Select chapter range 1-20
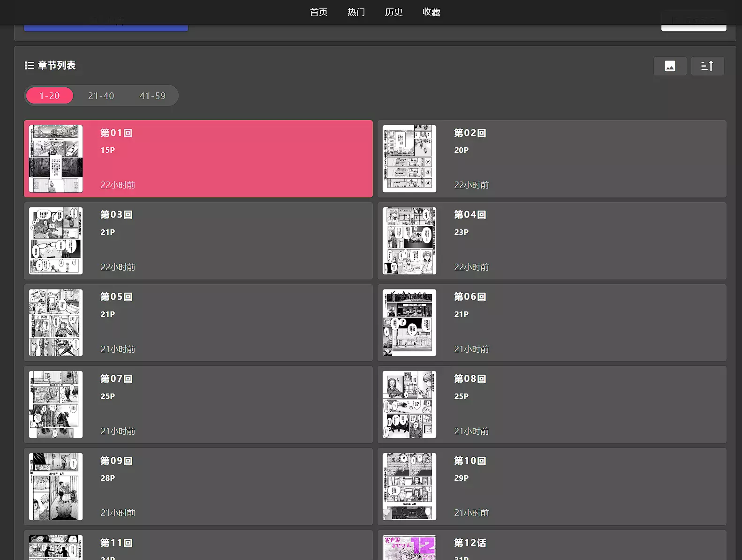 [50, 96]
